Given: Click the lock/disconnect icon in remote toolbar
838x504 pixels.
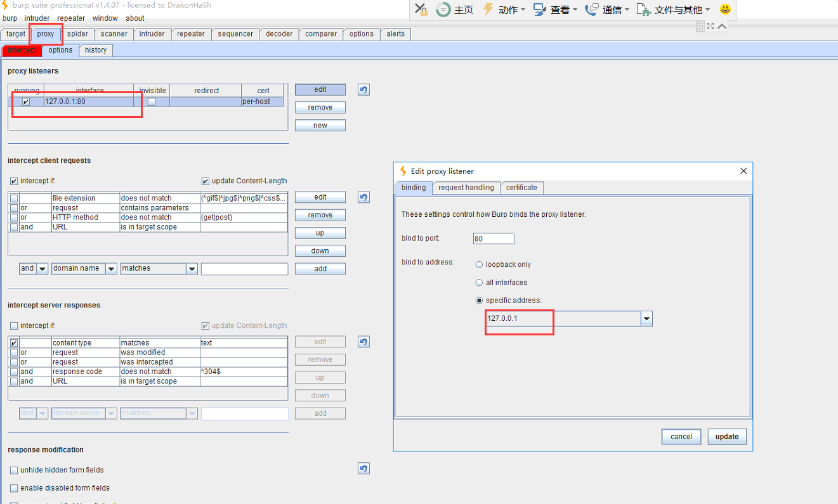Looking at the screenshot, I should pos(421,9).
